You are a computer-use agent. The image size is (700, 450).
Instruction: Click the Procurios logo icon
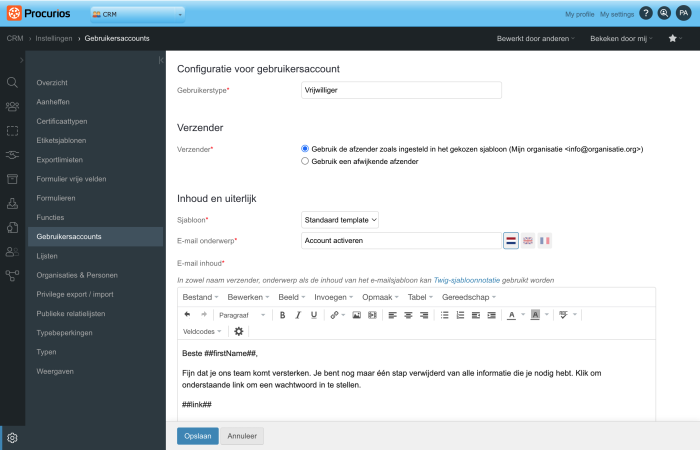point(14,13)
